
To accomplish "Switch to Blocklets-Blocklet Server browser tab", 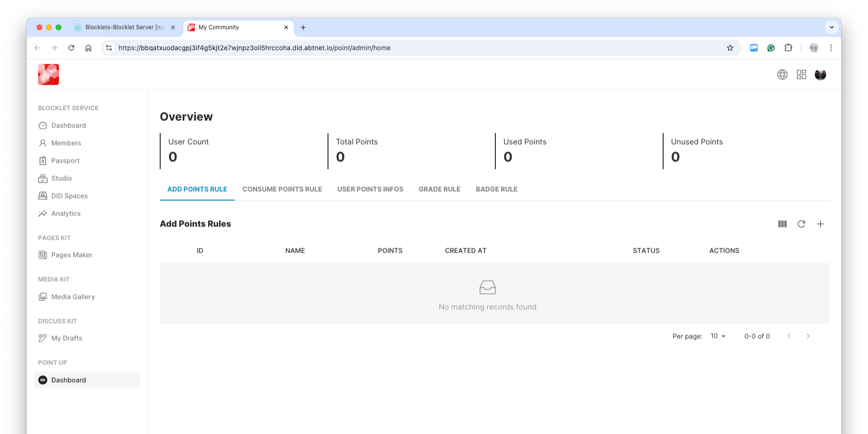I will [124, 28].
